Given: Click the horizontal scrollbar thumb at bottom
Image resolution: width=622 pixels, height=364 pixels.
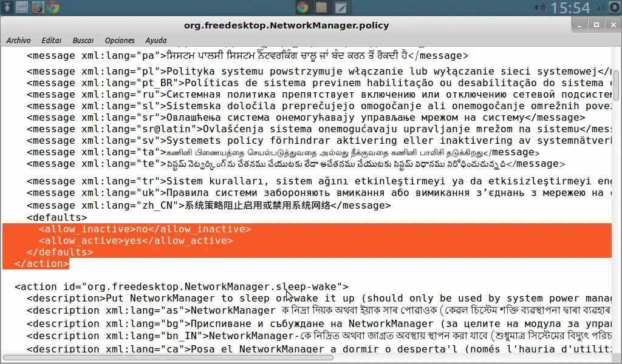Looking at the screenshot, I should (x=168, y=358).
